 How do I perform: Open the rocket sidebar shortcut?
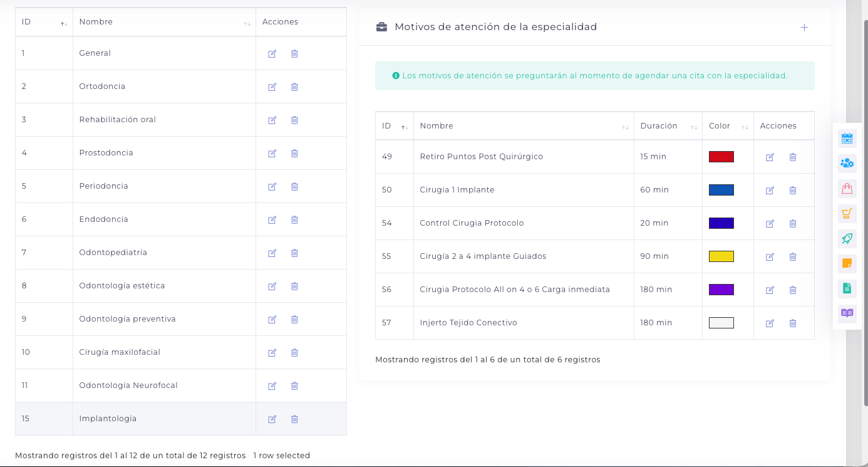tap(847, 239)
